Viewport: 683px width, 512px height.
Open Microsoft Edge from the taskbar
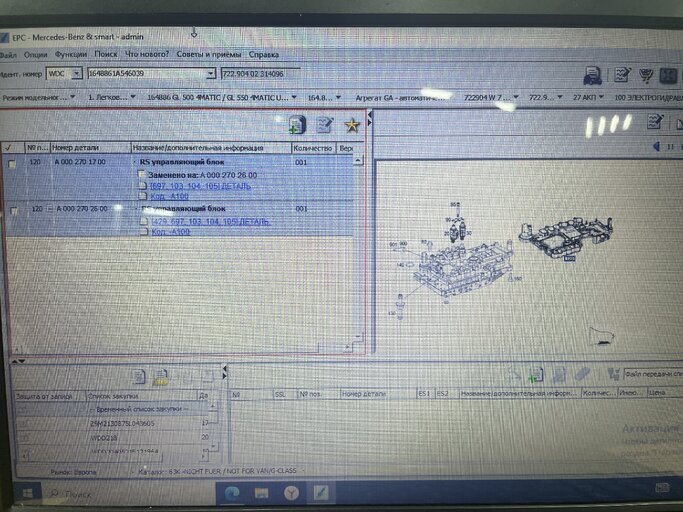232,493
